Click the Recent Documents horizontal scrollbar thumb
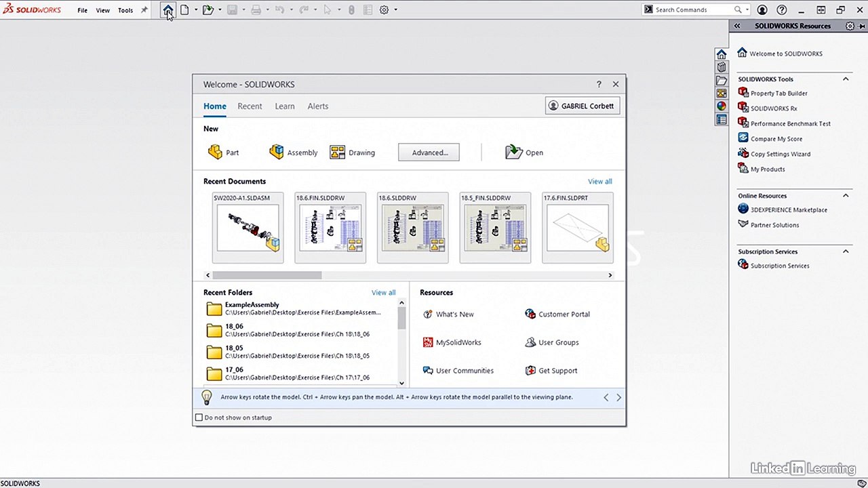The width and height of the screenshot is (868, 488). point(267,275)
